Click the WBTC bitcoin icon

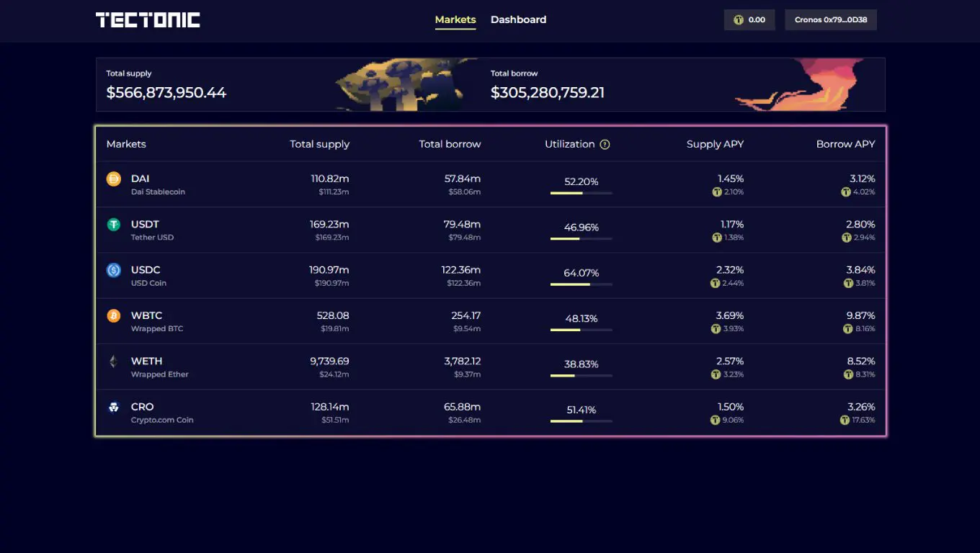coord(114,315)
